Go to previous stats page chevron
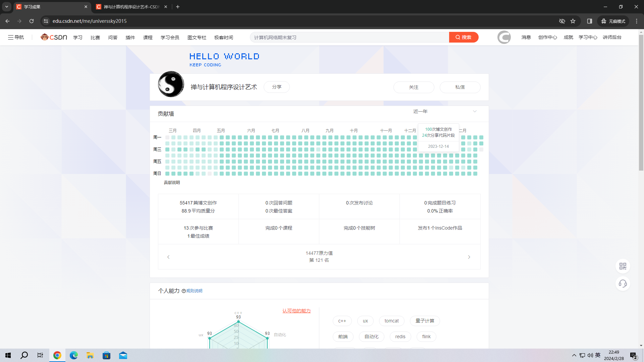The width and height of the screenshot is (644, 362). point(168,257)
